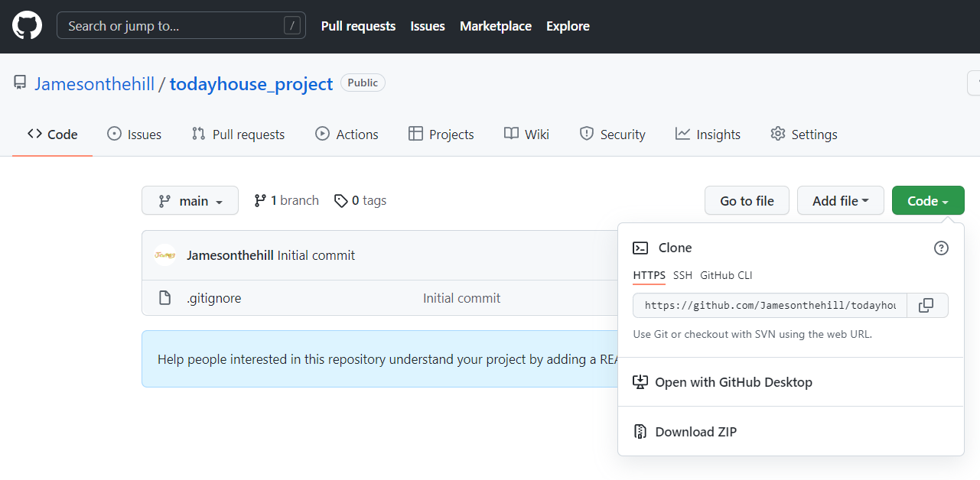Toggle the green Code dropdown button
The image size is (980, 480).
pyautogui.click(x=928, y=200)
